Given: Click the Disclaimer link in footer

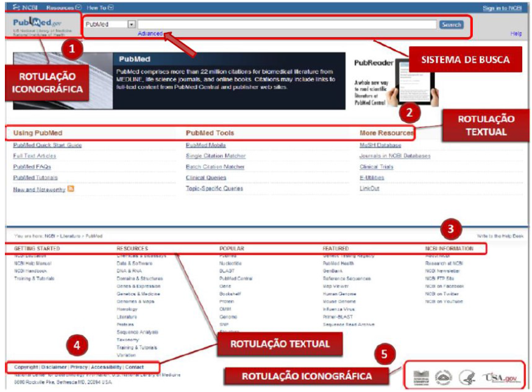Looking at the screenshot, I should [54, 368].
